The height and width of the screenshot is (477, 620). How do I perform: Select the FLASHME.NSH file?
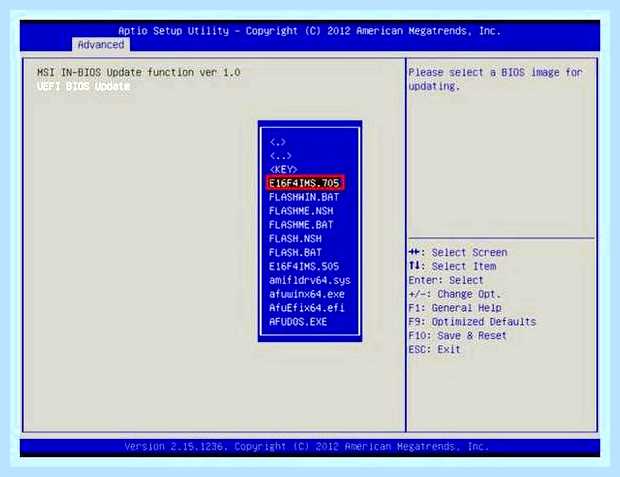tap(301, 211)
